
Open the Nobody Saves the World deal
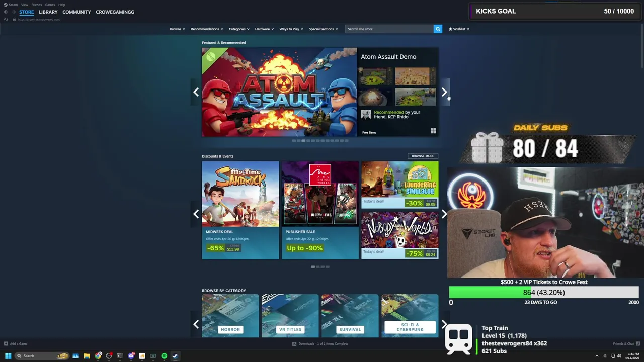[x=400, y=235]
